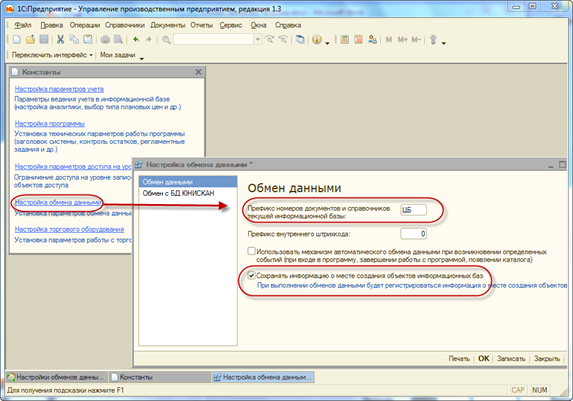Viewport: 573px width, 401px height.
Task: Open the Сервис menu
Action: click(x=231, y=25)
